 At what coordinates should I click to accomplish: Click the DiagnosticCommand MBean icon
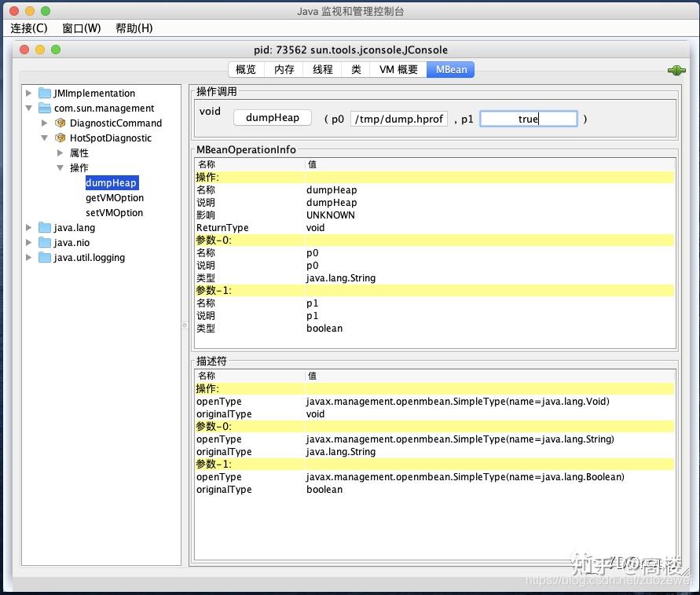tap(60, 123)
